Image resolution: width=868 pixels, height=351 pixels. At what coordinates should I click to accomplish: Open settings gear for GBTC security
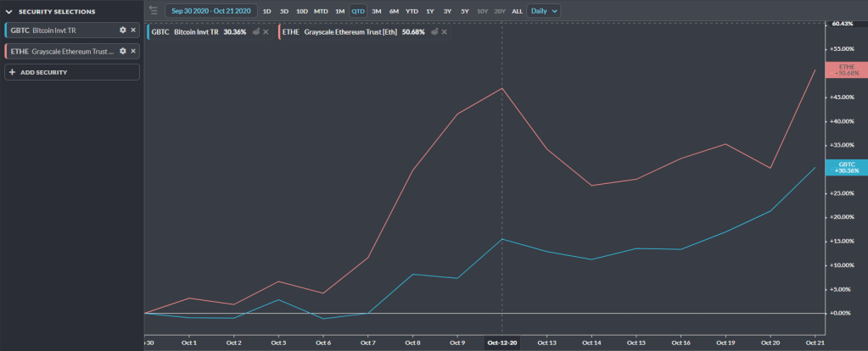(x=123, y=30)
